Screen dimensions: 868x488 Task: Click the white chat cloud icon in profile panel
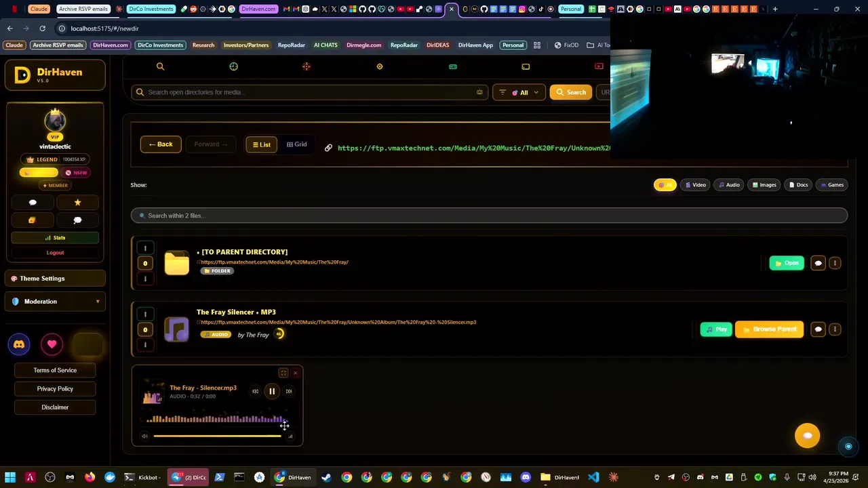point(77,220)
